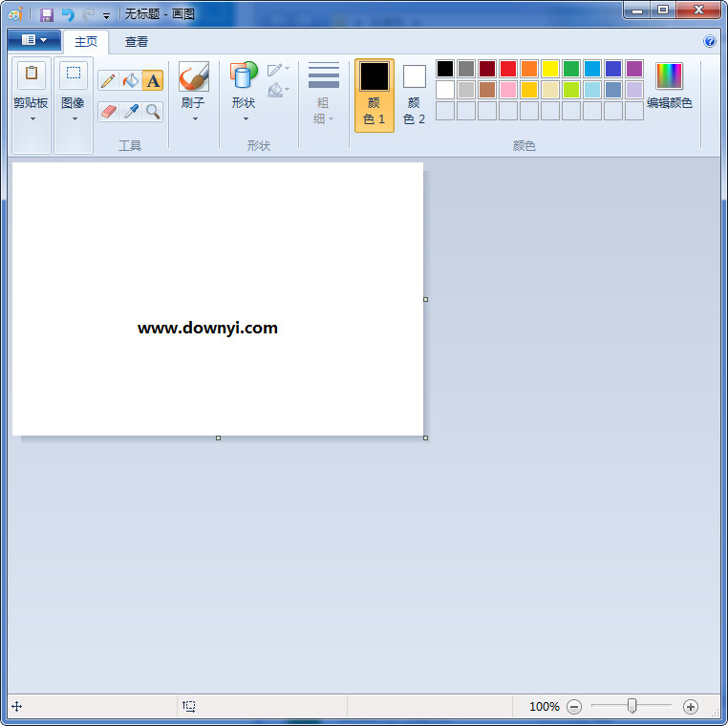
Task: Click the line thickness icon
Action: click(324, 75)
